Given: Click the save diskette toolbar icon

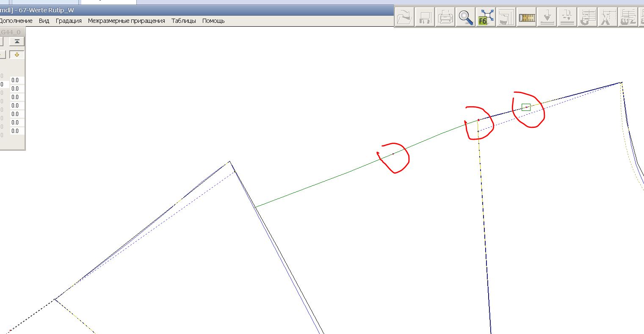Looking at the screenshot, I should pos(425,18).
